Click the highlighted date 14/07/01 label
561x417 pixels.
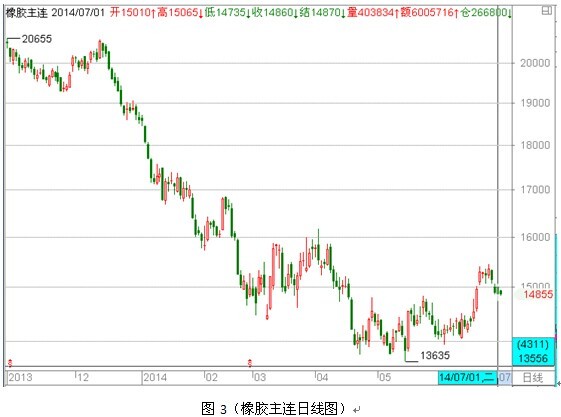[467, 377]
